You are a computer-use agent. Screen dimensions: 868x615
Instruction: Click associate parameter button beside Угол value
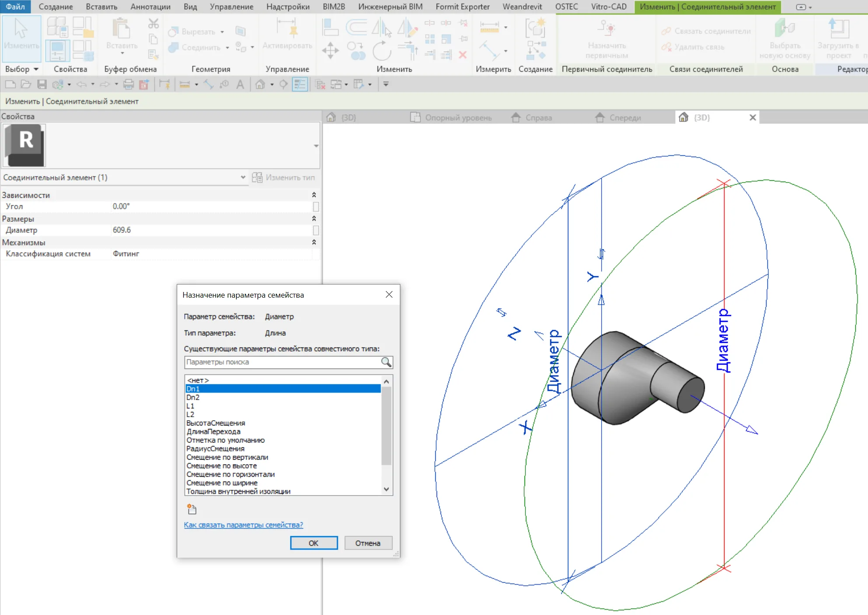coord(316,207)
